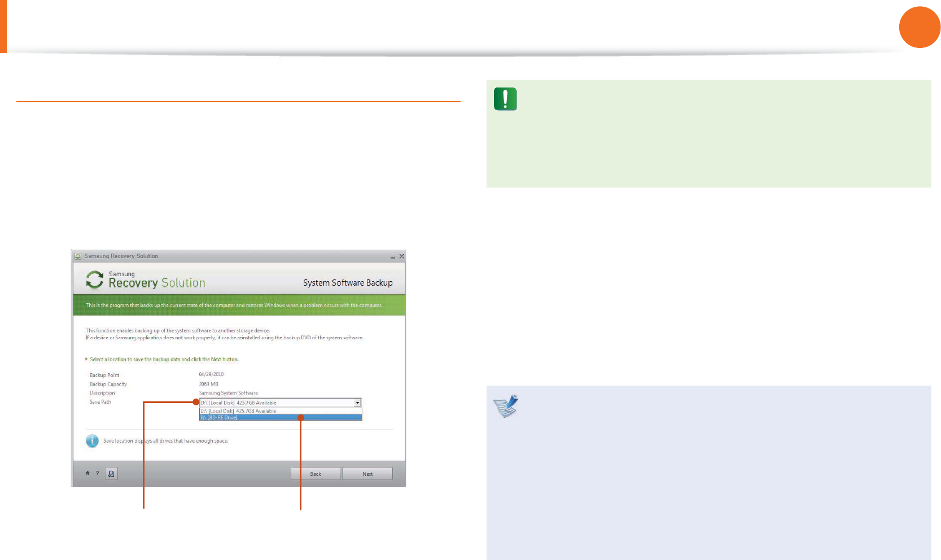Click the Backup Capacity label
Screen dimensions: 941x560
coord(108,384)
